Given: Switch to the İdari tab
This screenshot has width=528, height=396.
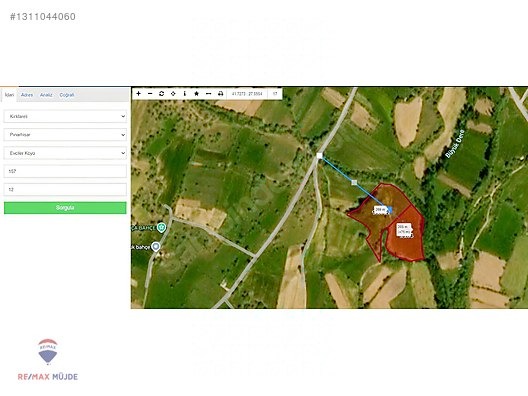Looking at the screenshot, I should coord(9,95).
